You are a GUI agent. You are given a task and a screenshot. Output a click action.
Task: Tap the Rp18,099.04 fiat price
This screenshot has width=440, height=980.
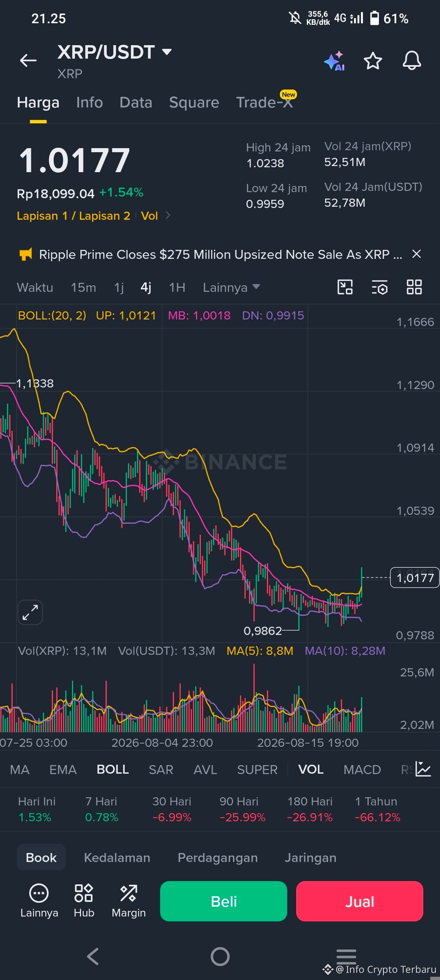pyautogui.click(x=55, y=193)
